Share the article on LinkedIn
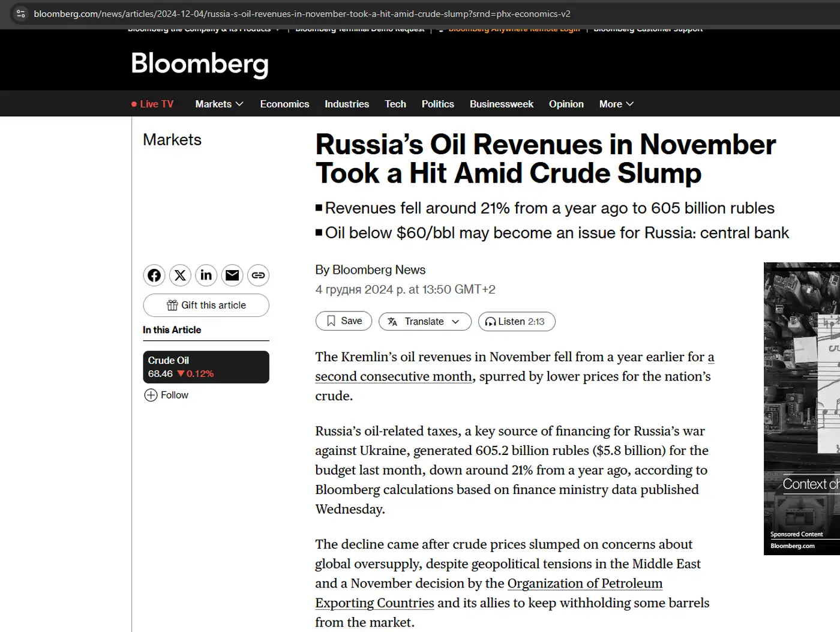This screenshot has height=632, width=840. click(x=206, y=275)
